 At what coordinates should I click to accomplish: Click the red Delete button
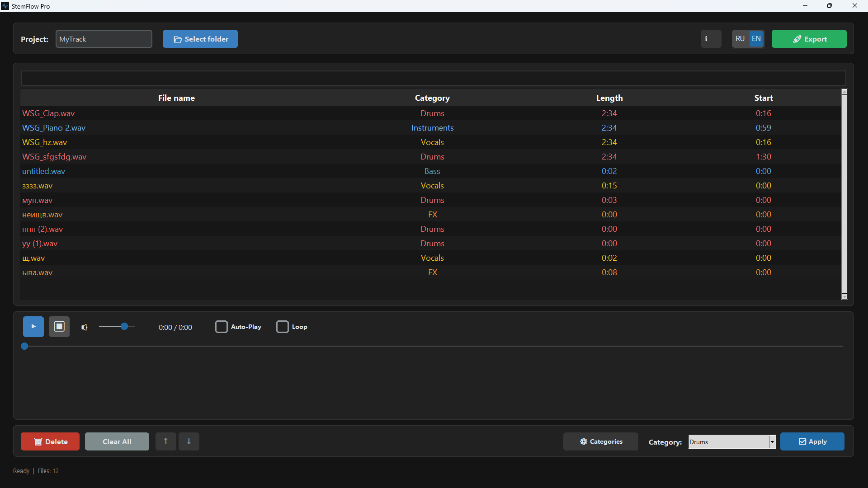50,441
